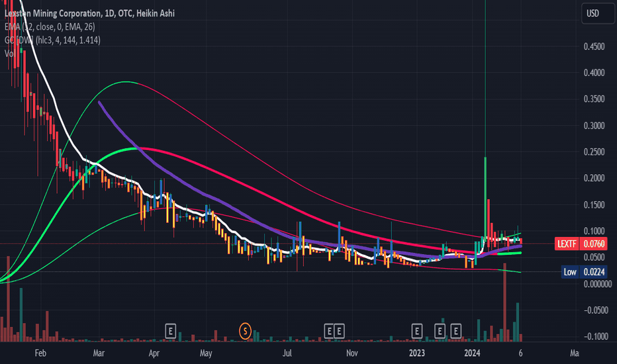Click the LEXTF 0.0760 price label
This screenshot has height=364, width=617.
581,244
